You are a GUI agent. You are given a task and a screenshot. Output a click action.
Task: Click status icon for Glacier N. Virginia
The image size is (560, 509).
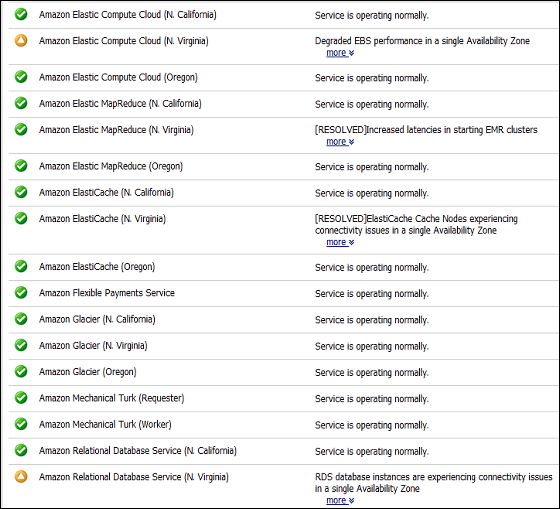[x=21, y=345]
